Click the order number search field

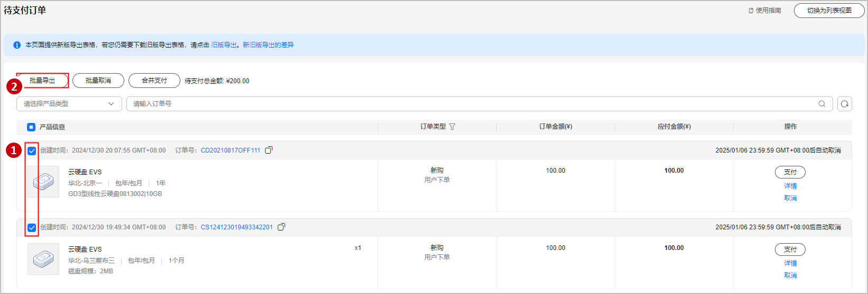pyautogui.click(x=471, y=104)
